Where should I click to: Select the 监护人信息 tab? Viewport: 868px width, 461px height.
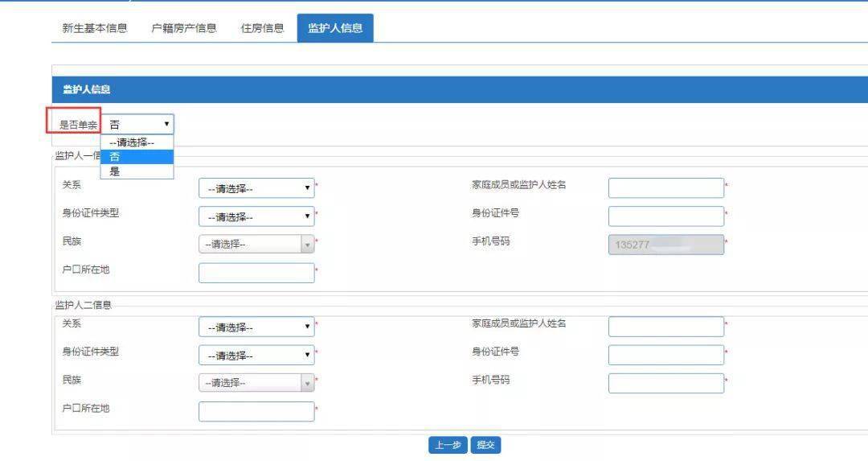335,28
